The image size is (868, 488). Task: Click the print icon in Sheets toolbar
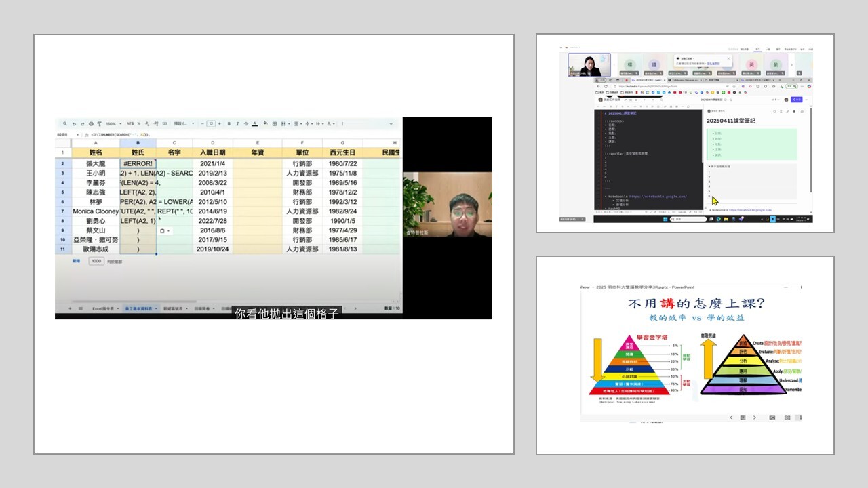90,124
